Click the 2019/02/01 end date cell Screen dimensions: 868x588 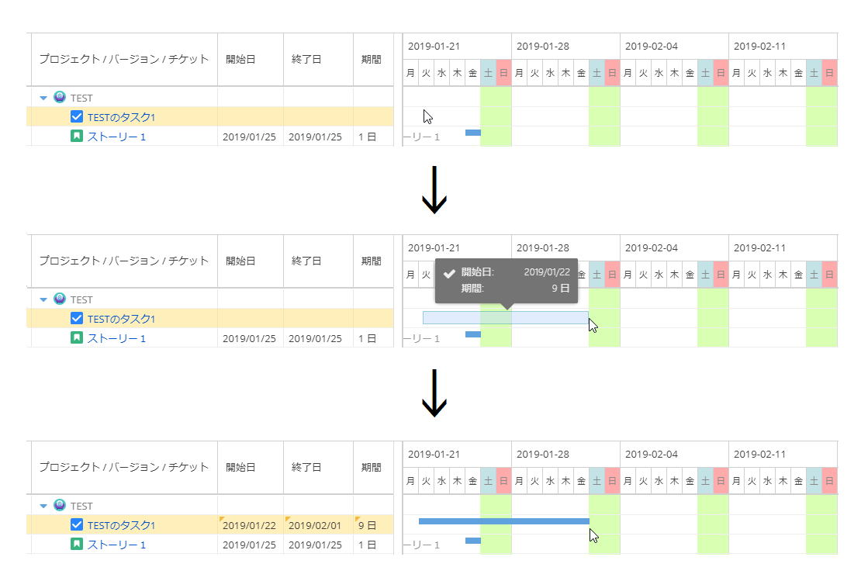(x=318, y=525)
